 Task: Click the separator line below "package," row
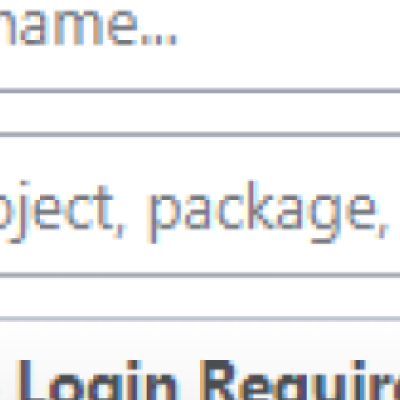[200, 275]
